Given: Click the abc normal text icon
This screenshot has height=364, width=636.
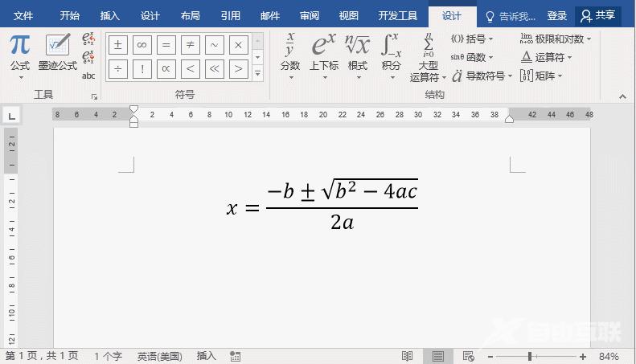Looking at the screenshot, I should (x=88, y=76).
